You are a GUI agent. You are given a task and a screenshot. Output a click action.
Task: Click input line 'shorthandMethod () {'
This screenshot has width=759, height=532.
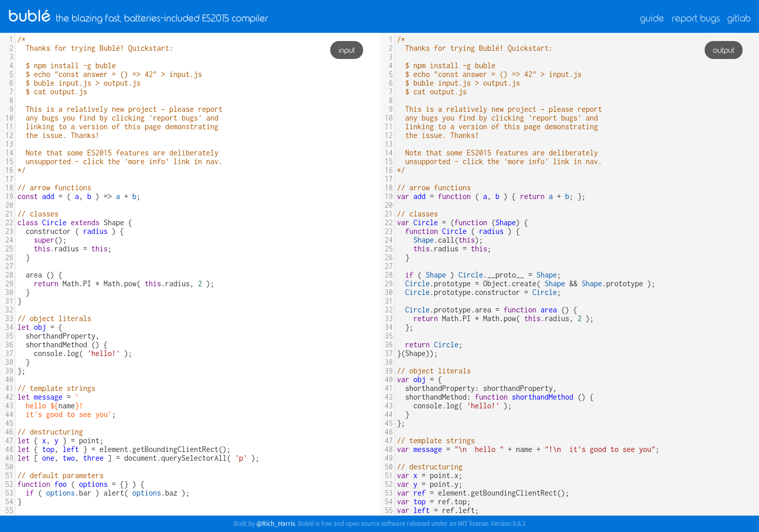point(67,345)
